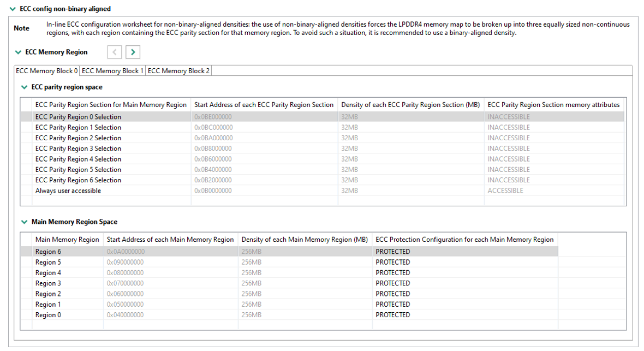
Task: Select ECC Parity Region 0 Selection row
Action: click(78, 117)
